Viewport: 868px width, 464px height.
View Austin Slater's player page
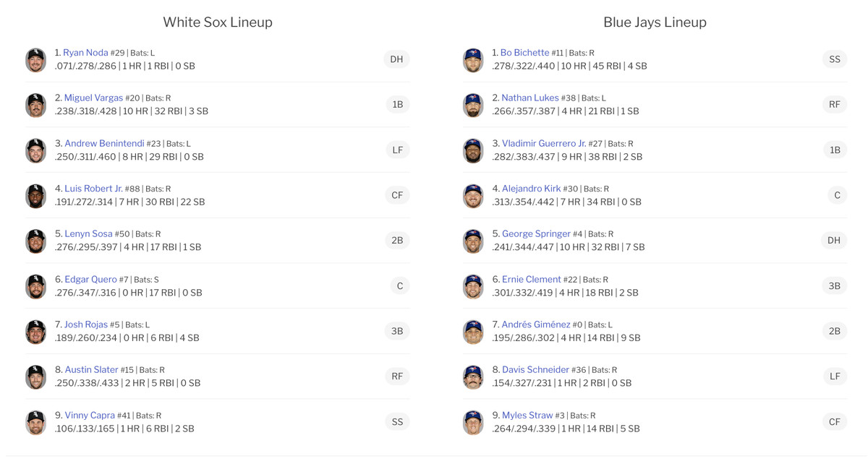91,369
